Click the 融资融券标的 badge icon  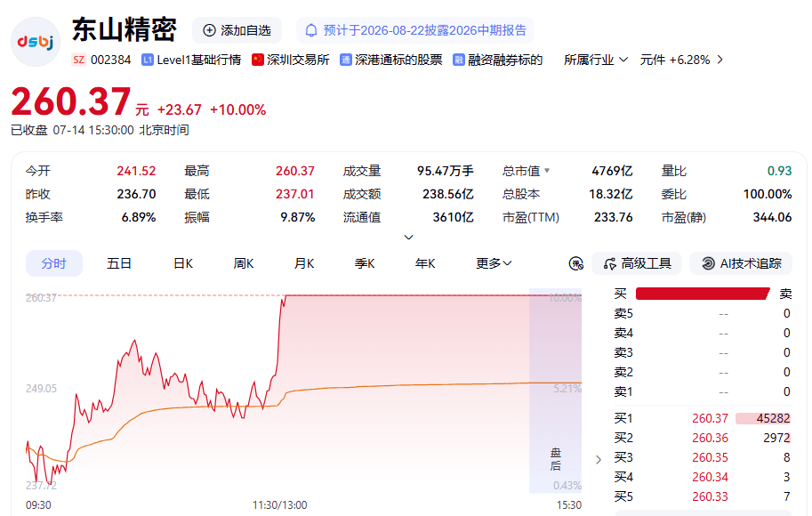pos(458,60)
